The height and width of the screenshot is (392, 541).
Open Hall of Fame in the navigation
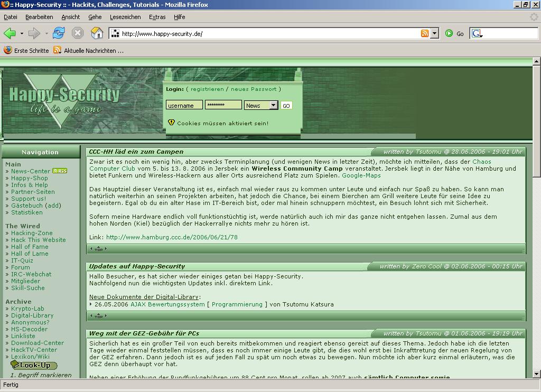point(30,247)
